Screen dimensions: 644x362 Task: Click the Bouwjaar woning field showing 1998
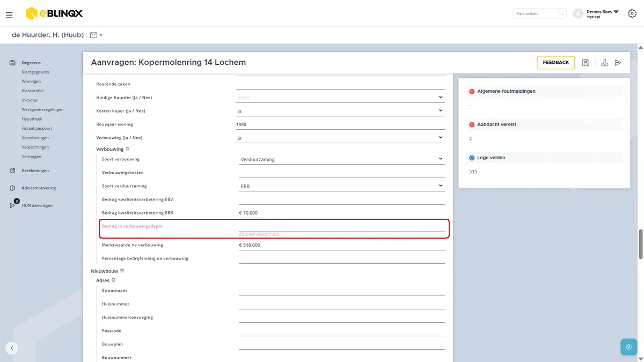[x=340, y=124]
